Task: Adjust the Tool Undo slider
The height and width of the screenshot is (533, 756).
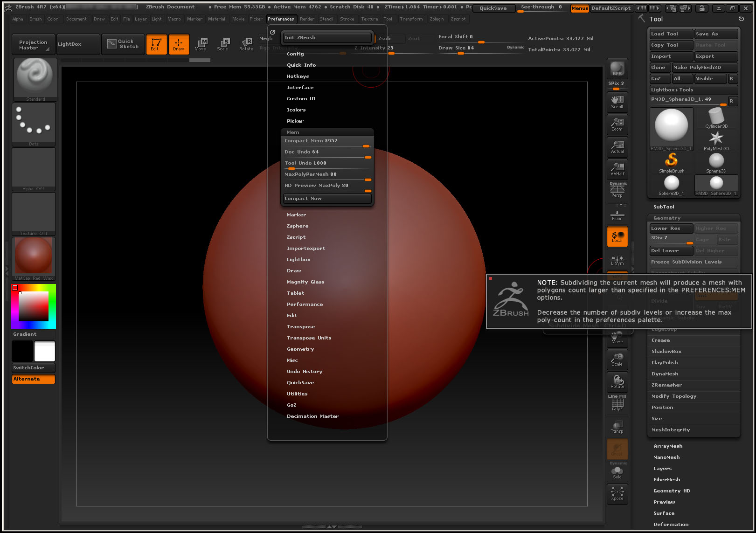Action: (x=327, y=165)
